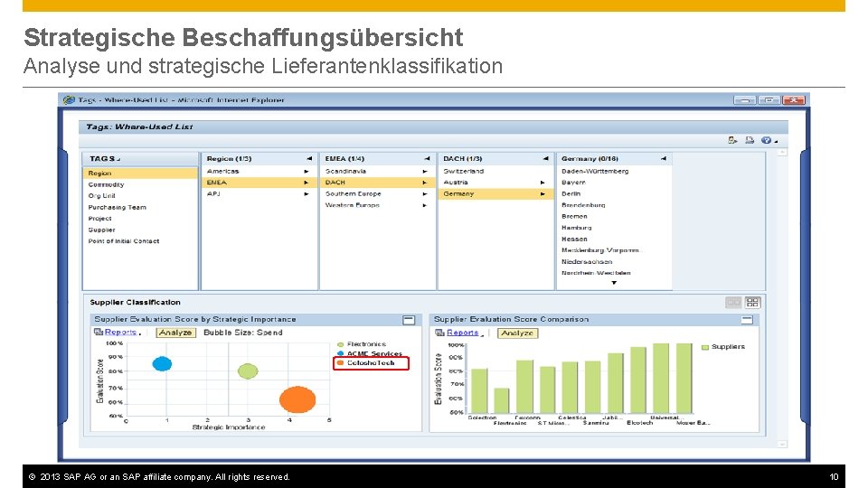
Task: Expand the help menu dropdown arrow
Action: click(x=776, y=142)
